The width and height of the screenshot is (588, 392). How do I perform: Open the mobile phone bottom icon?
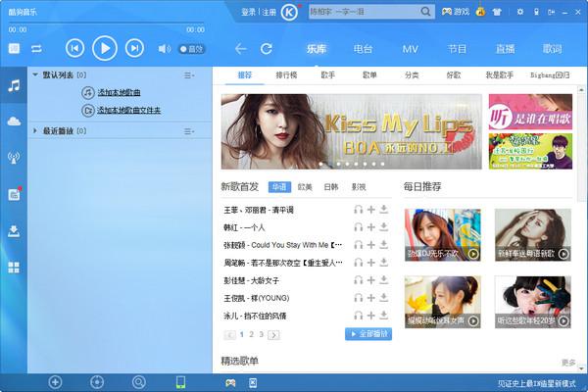click(180, 382)
